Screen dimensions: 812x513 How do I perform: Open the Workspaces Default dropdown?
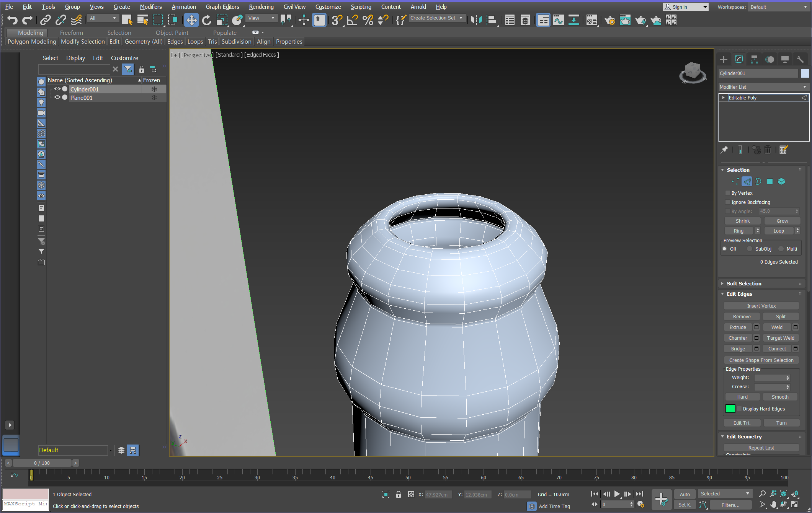coord(778,7)
